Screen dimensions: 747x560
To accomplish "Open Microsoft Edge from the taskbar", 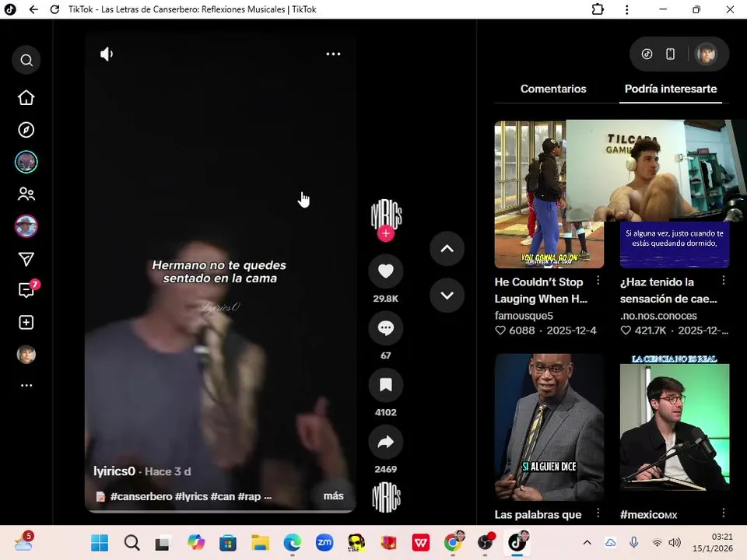I will (293, 542).
